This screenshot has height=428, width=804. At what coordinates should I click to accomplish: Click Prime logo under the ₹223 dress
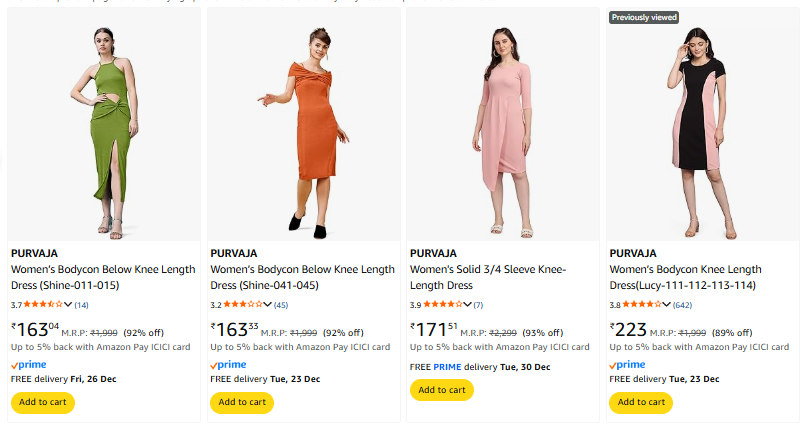628,365
